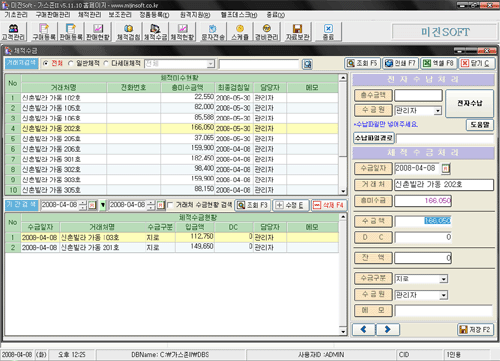Open the 고객관리 customer management toolbar icon

13,32
